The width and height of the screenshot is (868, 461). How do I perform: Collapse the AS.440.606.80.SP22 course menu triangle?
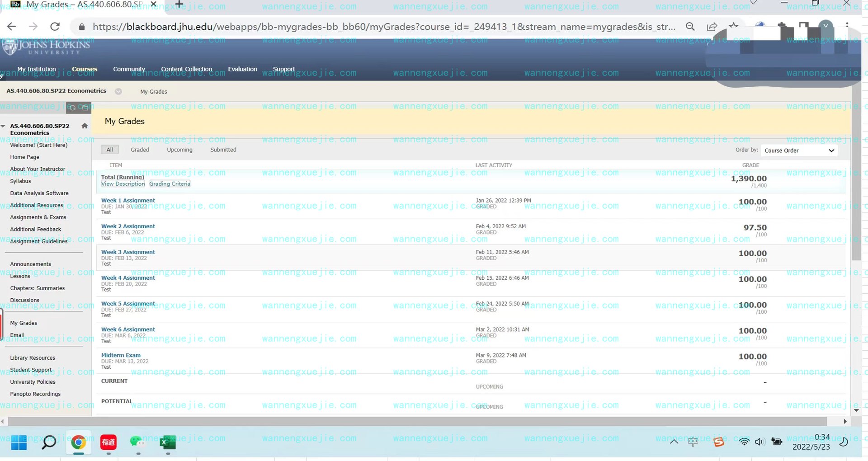point(4,126)
